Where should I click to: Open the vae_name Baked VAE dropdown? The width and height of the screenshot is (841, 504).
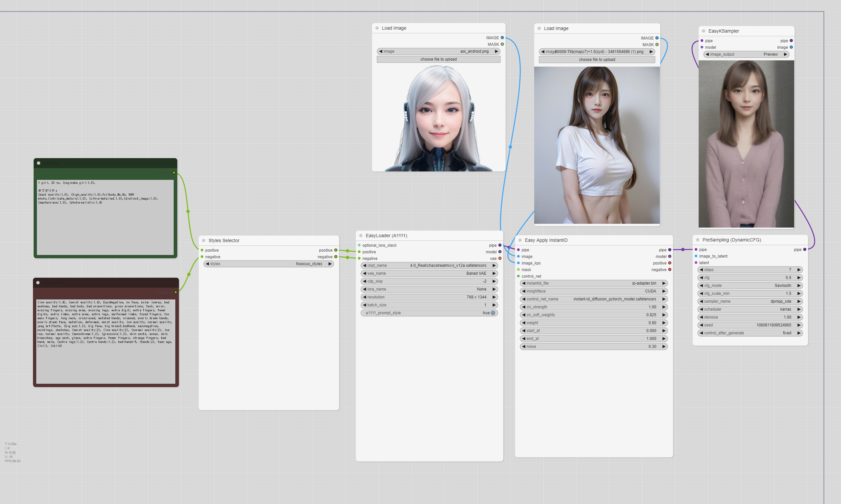(x=429, y=273)
